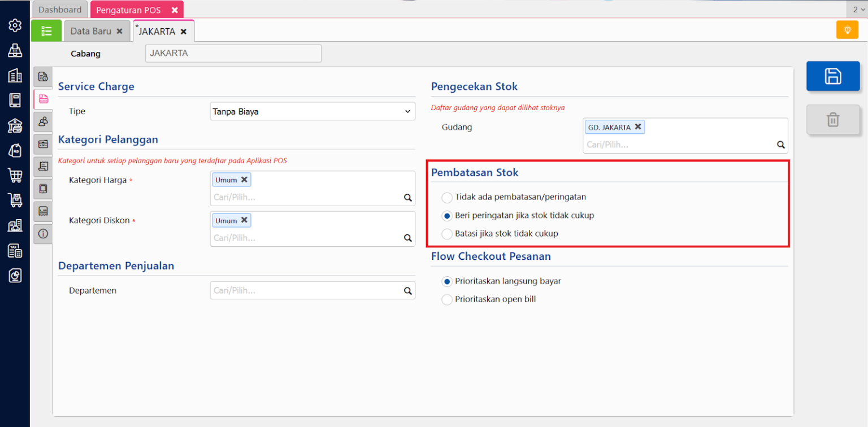Open the info circle side tab
This screenshot has height=427, width=868.
(x=43, y=233)
